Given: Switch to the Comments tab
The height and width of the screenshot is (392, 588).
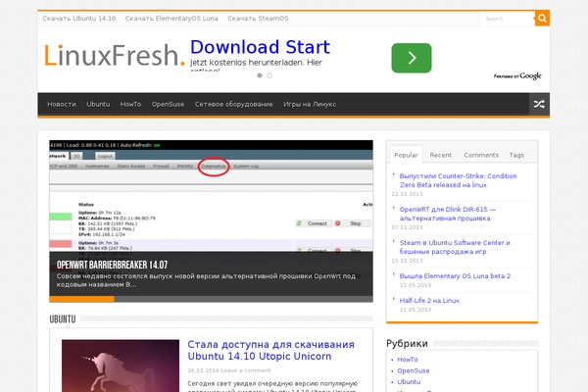Looking at the screenshot, I should point(481,155).
